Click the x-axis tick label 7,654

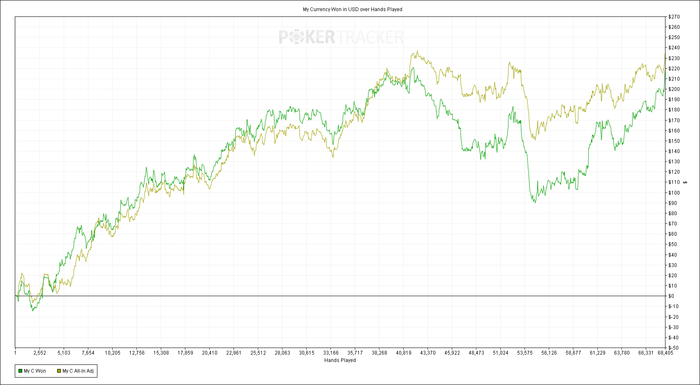click(x=88, y=353)
